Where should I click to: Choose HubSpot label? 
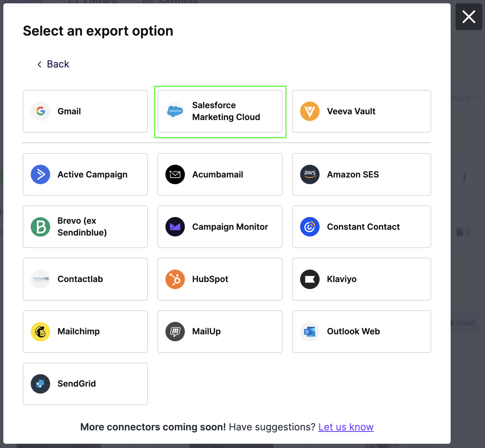[x=210, y=279]
